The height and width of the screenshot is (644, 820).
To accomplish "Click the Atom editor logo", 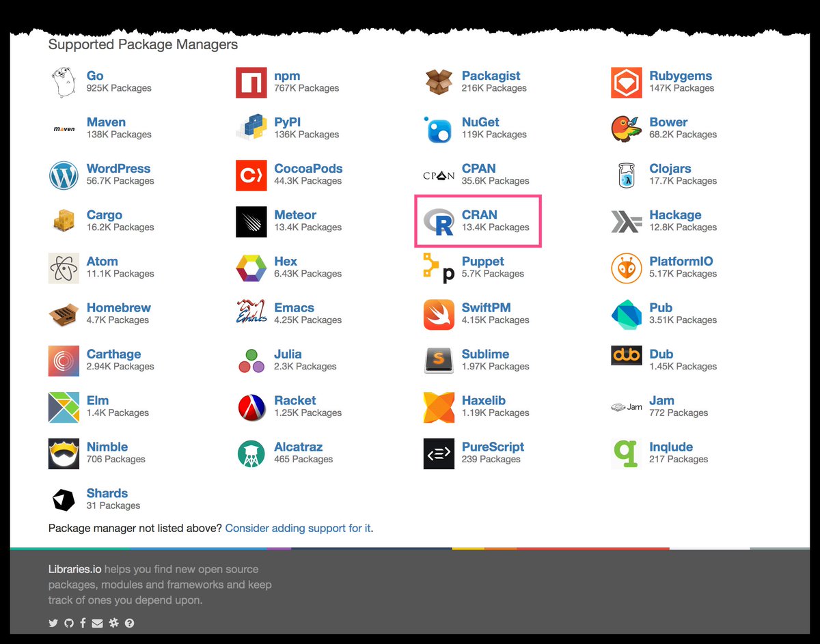I will (x=64, y=268).
